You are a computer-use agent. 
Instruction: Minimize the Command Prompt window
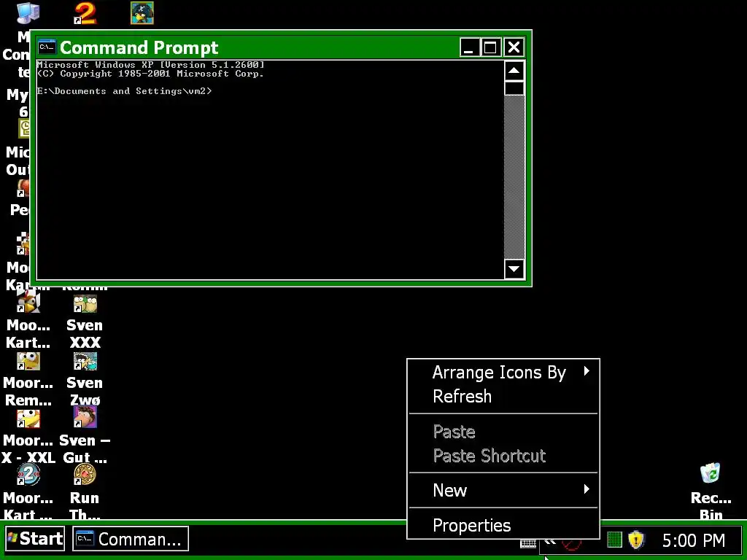pos(469,47)
